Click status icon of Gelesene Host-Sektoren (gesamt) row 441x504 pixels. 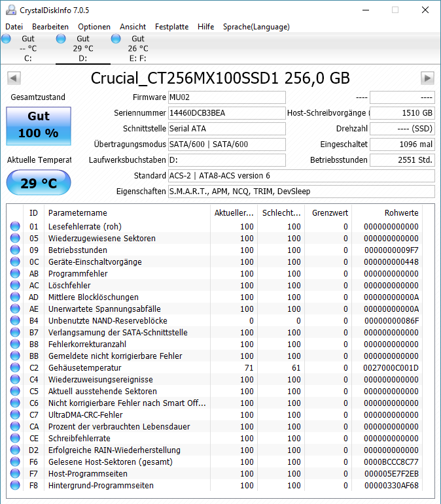click(x=15, y=462)
